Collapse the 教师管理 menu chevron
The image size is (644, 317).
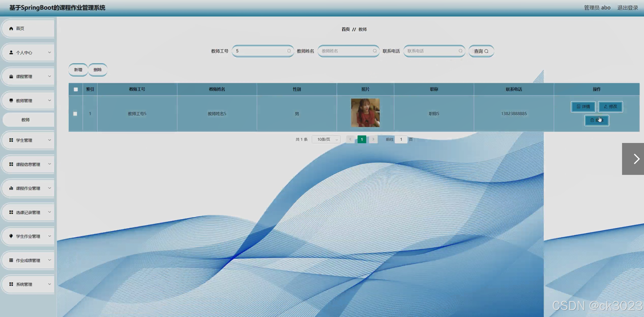click(49, 101)
